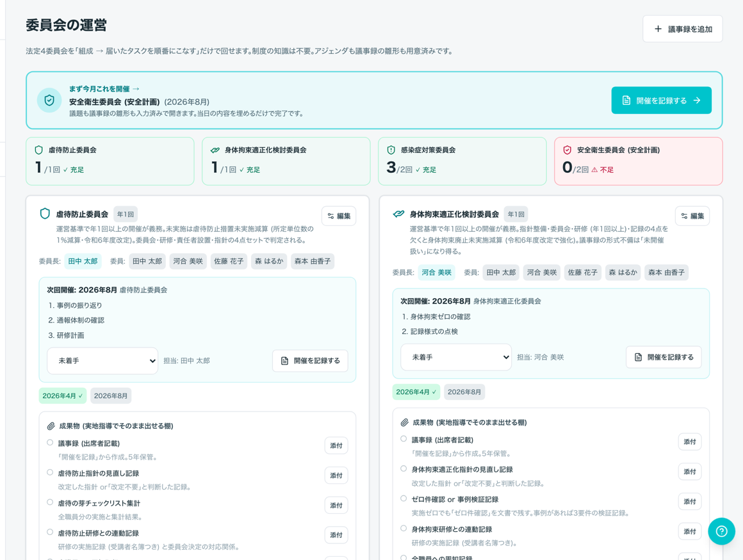Screen dimensions: 743x560
Task: Open the 未着手 status dropdown for 田中 太郎
Action: (102, 361)
